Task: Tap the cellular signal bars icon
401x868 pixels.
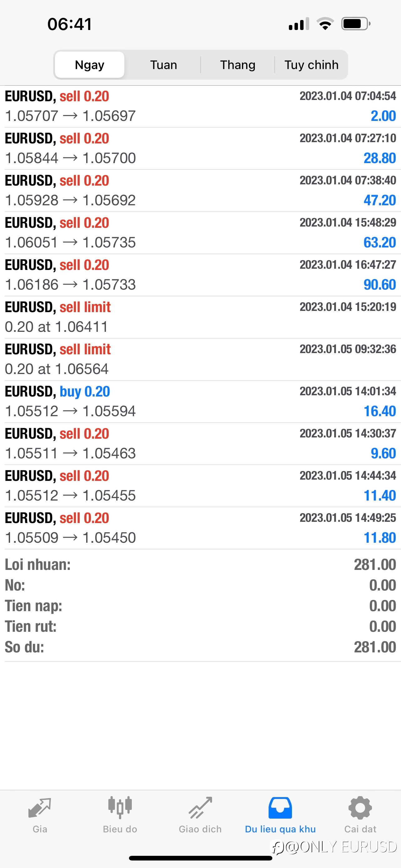Action: pyautogui.click(x=299, y=24)
